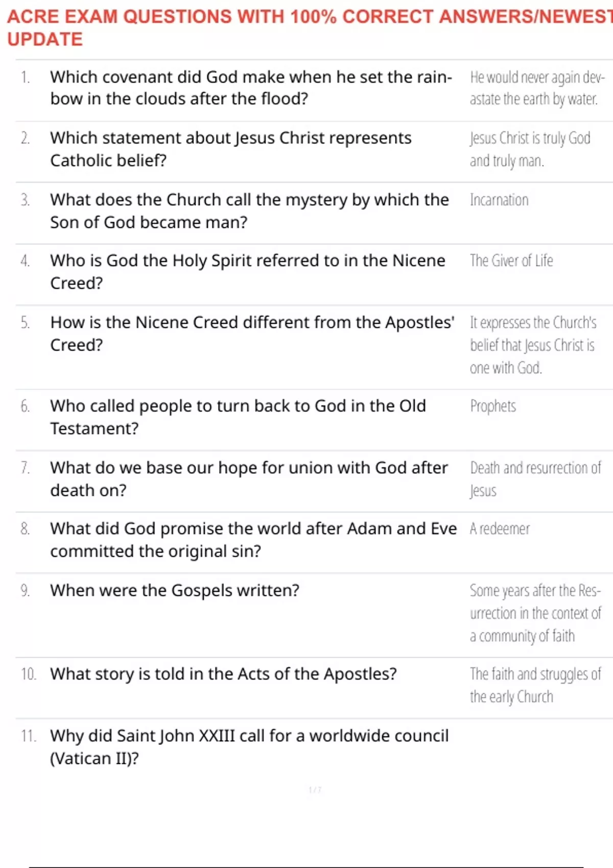
Task: Select question 2 about Jesus Christ Catholic belief
Action: point(231,149)
